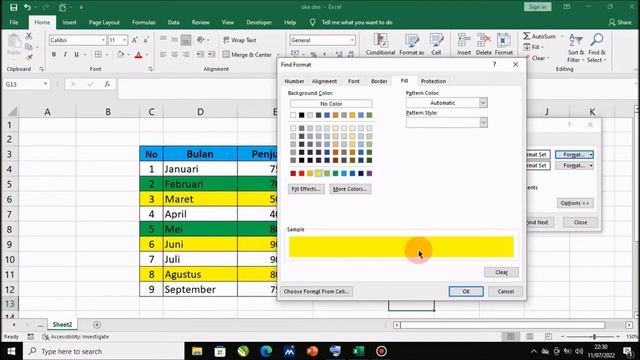Open the Insert ribbon tab
This screenshot has width=640, height=360.
69,22
